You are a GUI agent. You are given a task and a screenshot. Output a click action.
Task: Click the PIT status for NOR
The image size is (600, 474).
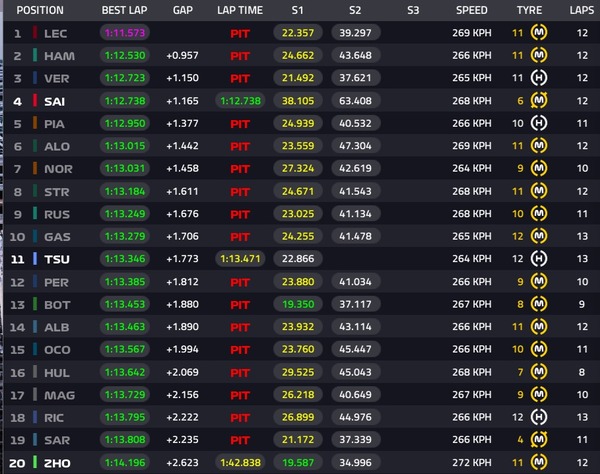pyautogui.click(x=240, y=169)
